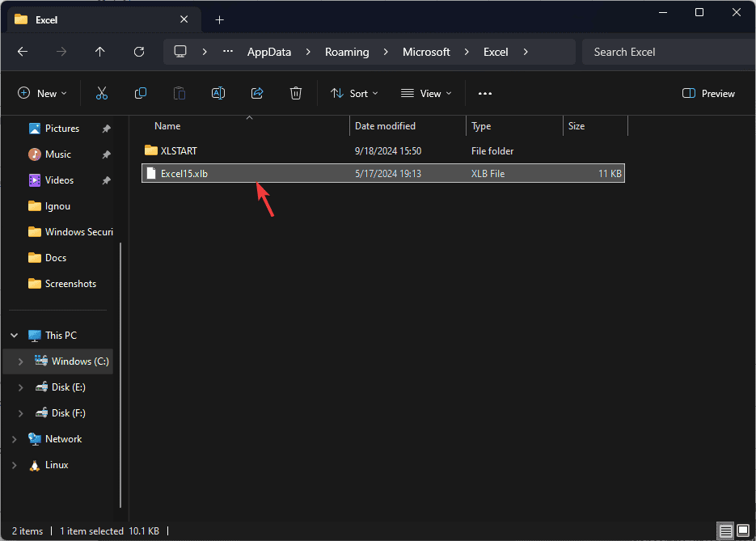Collapse the This PC tree node
Image resolution: width=756 pixels, height=541 pixels.
click(15, 336)
